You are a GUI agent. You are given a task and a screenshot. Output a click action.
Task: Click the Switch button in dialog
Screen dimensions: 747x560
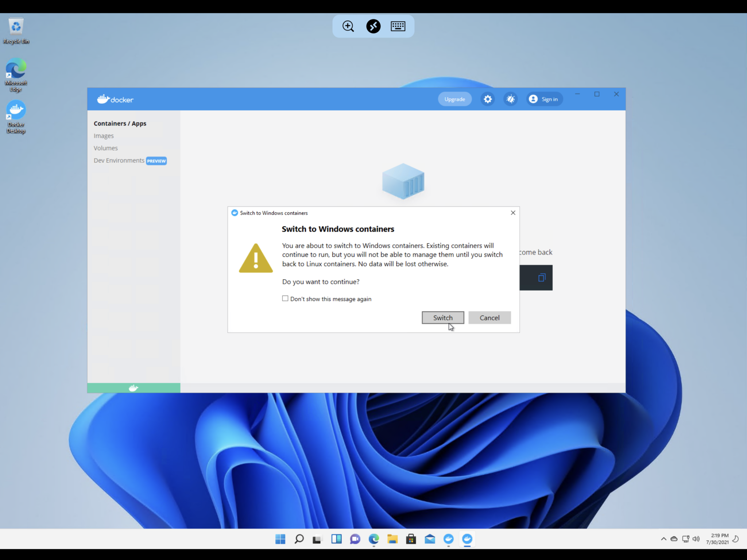coord(443,317)
